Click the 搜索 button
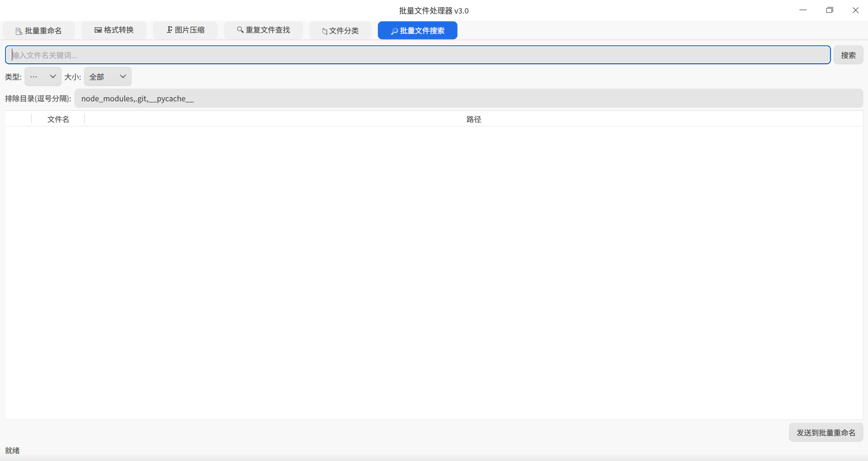This screenshot has height=461, width=868. point(848,55)
